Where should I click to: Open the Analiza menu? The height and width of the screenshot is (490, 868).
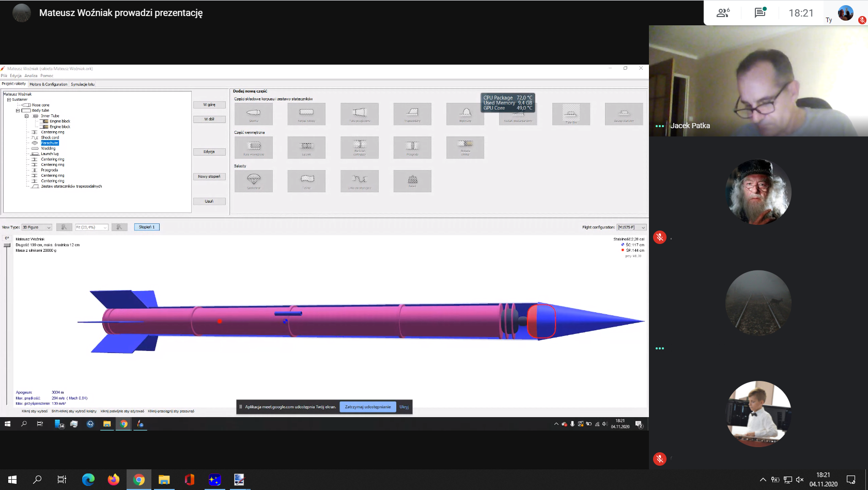click(x=31, y=75)
